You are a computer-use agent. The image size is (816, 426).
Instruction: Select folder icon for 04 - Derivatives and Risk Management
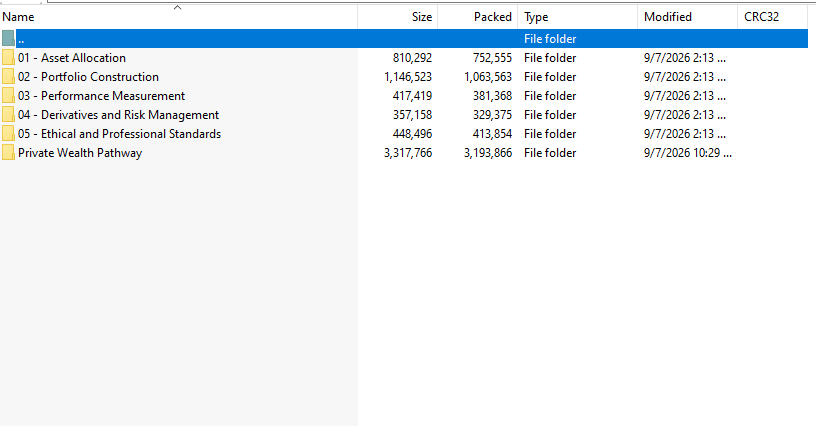(x=8, y=115)
